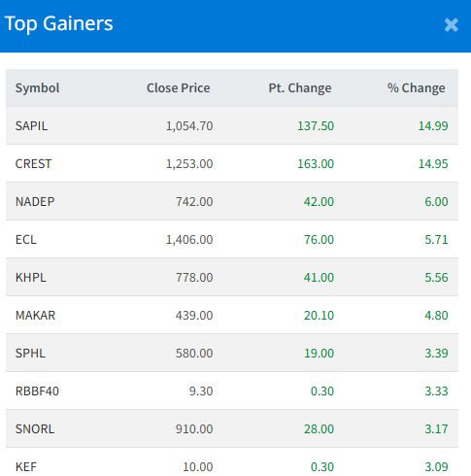Click CREST's close price 1,253.00

189,163
